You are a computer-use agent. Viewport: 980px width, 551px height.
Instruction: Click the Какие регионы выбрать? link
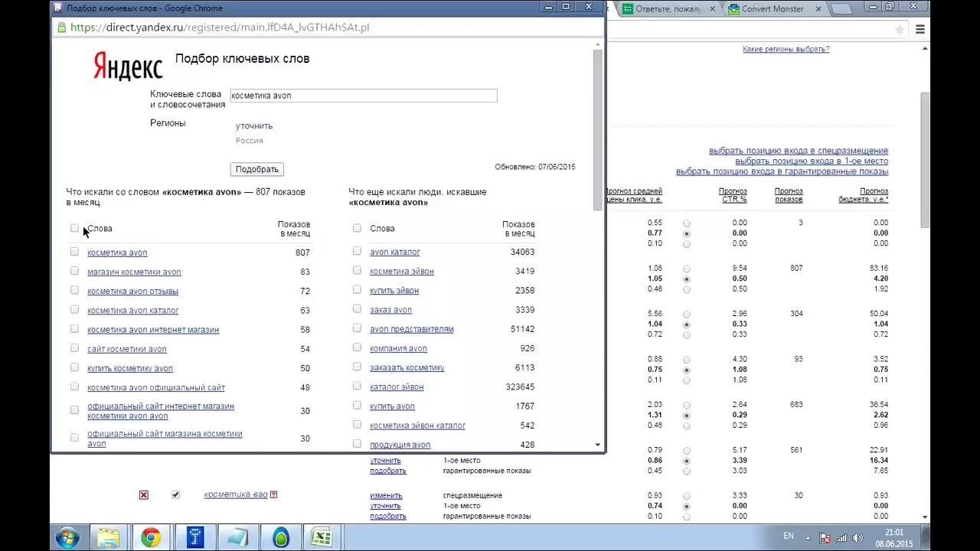pos(786,49)
